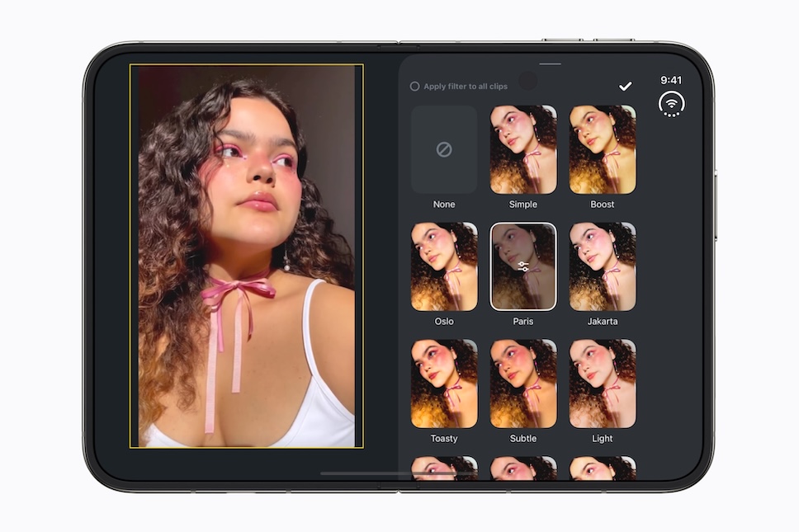The width and height of the screenshot is (799, 532).
Task: Click the Subtle label text
Action: [x=522, y=438]
